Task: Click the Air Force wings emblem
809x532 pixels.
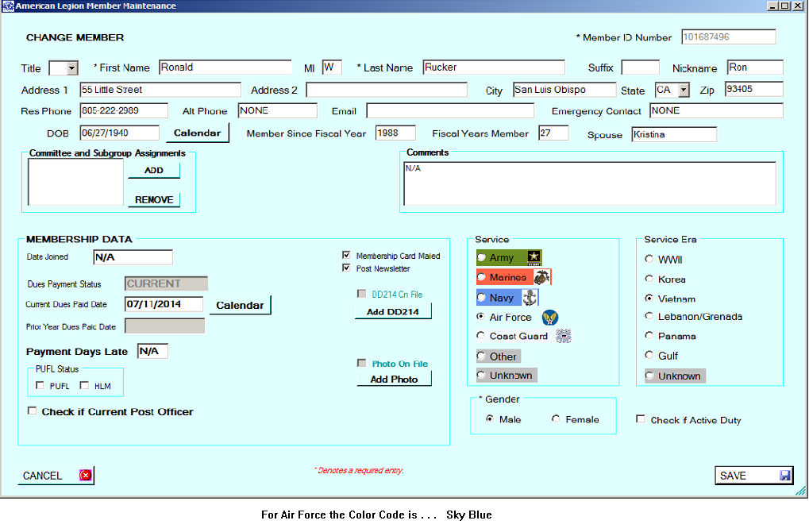Action: (x=550, y=318)
